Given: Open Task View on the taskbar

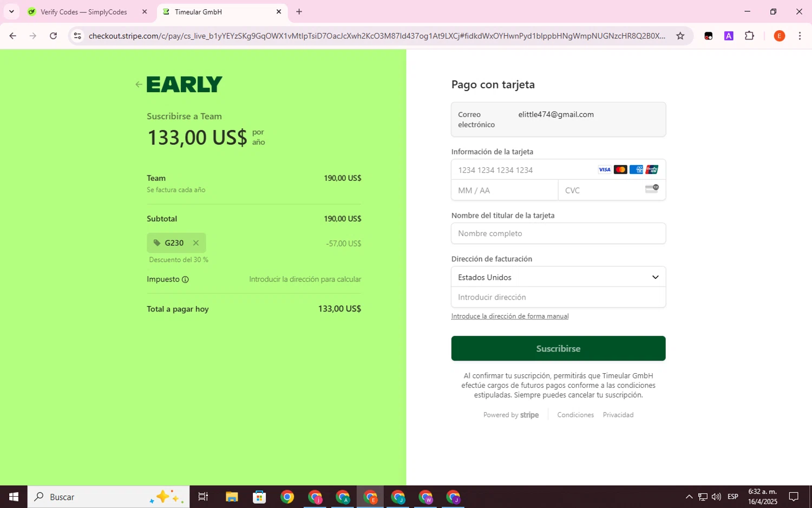Looking at the screenshot, I should point(204,497).
